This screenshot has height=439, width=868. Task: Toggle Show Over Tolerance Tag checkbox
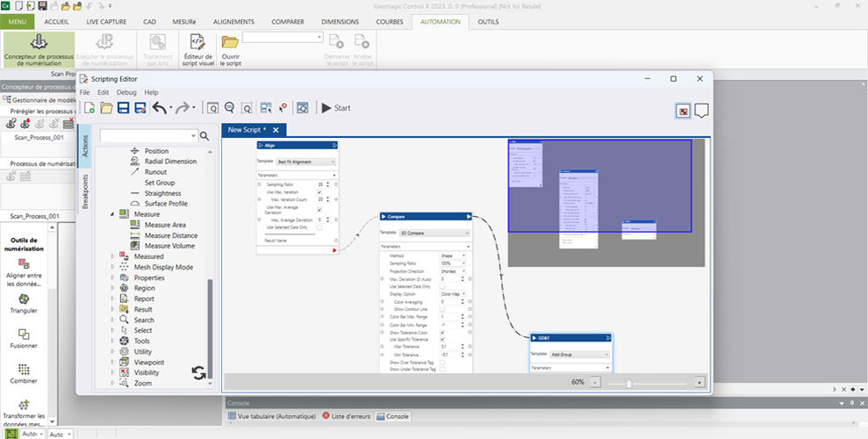(442, 363)
